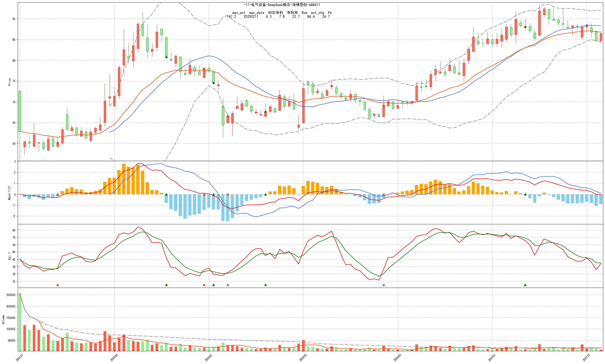
Task: Click the 50000 tick on the Volume axis
Action: pyautogui.click(x=12, y=341)
